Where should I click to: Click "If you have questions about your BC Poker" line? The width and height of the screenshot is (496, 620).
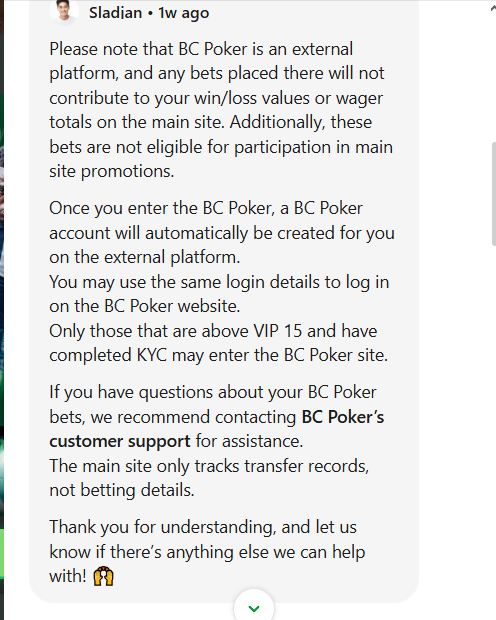click(x=213, y=393)
